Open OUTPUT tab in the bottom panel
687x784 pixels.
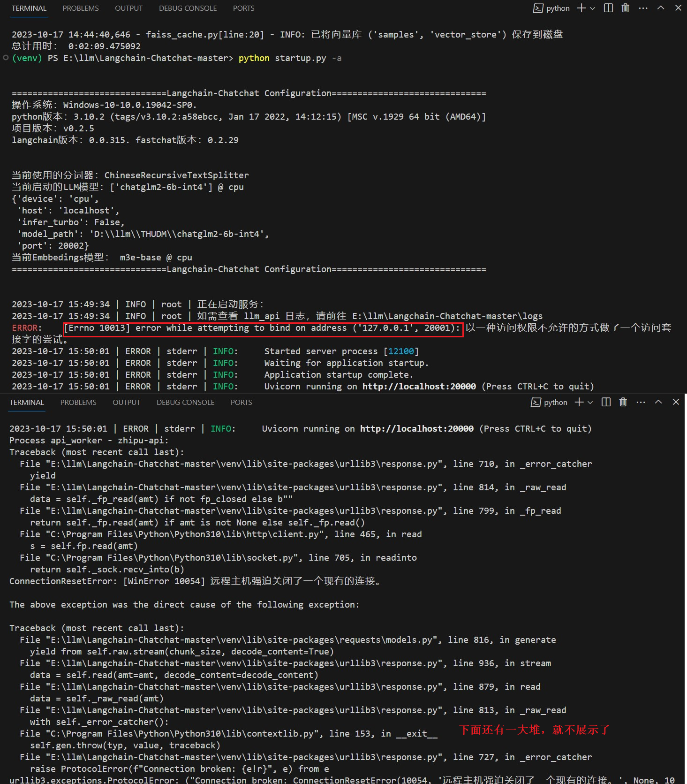click(126, 403)
